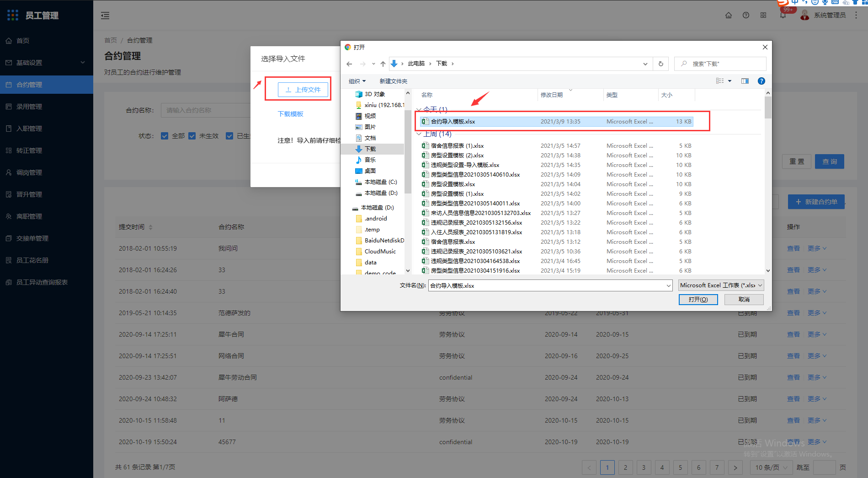
Task: Expand the address bar history dropdown
Action: [645, 64]
